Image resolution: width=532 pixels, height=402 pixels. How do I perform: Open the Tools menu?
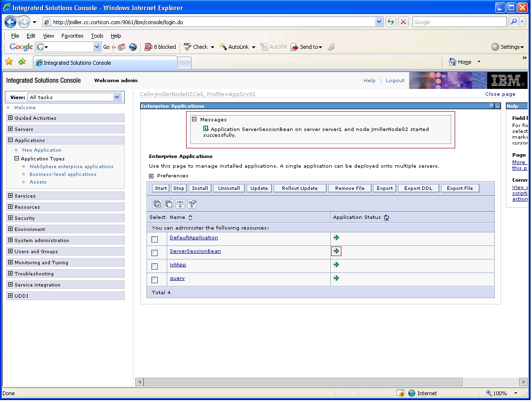97,36
